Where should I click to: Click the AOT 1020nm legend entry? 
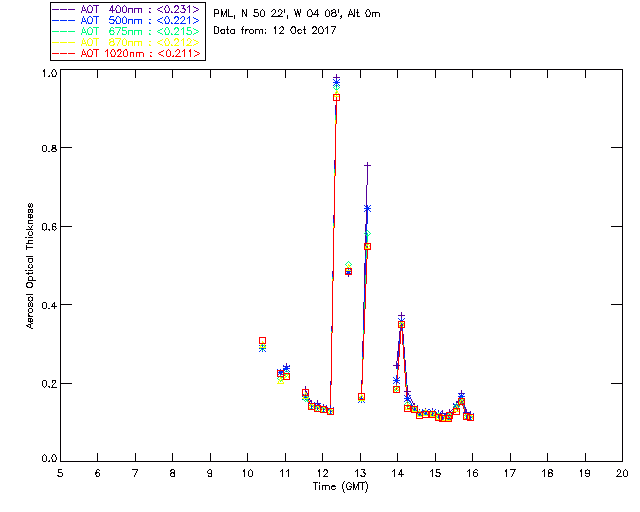(x=126, y=53)
